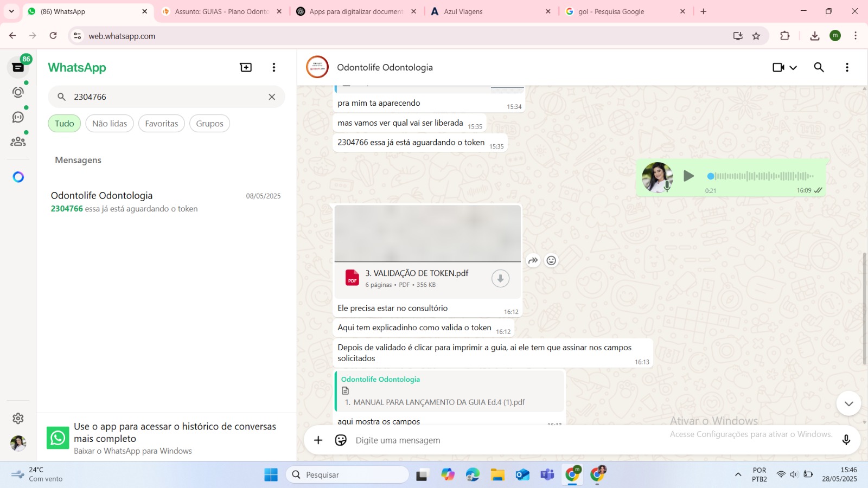Screen dimensions: 868x488
Task: Expand the tab search dropdown
Action: (x=11, y=11)
